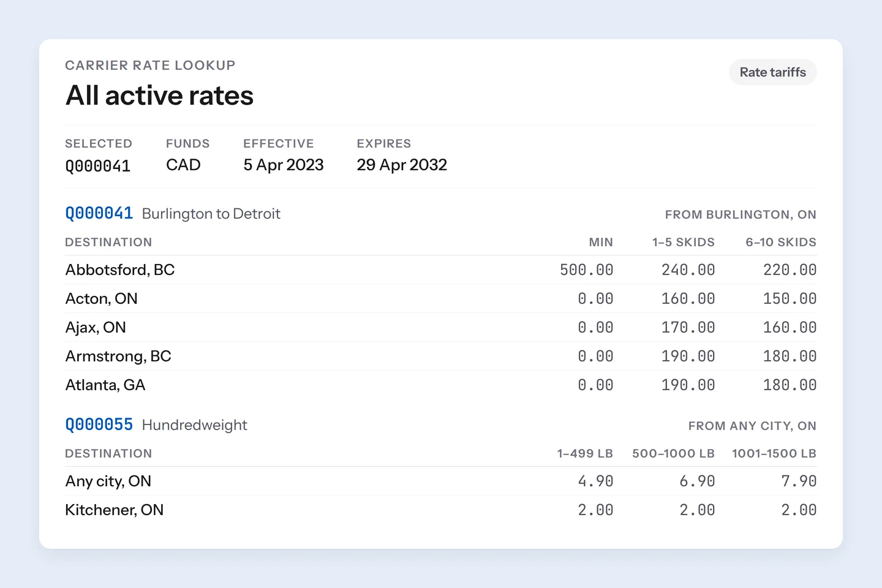This screenshot has width=882, height=588.
Task: Click Kitchener 1–499 LB rate 2.00
Action: [x=595, y=510]
